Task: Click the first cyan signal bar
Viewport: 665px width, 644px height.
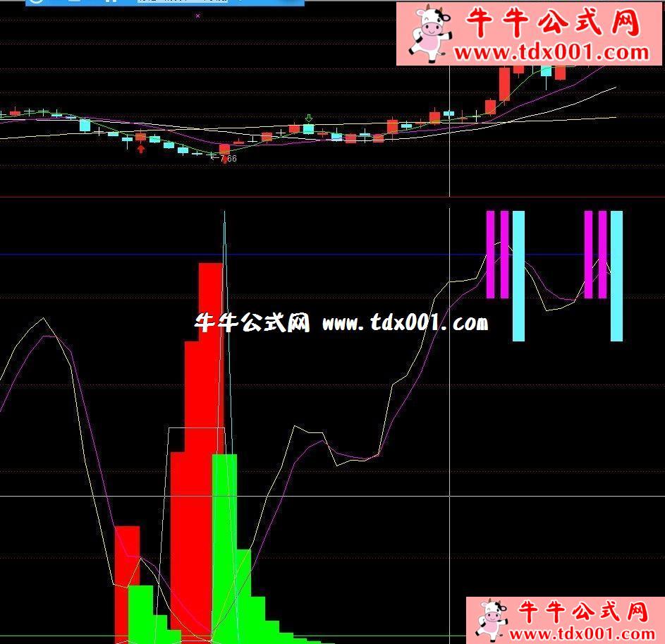Action: [x=518, y=275]
